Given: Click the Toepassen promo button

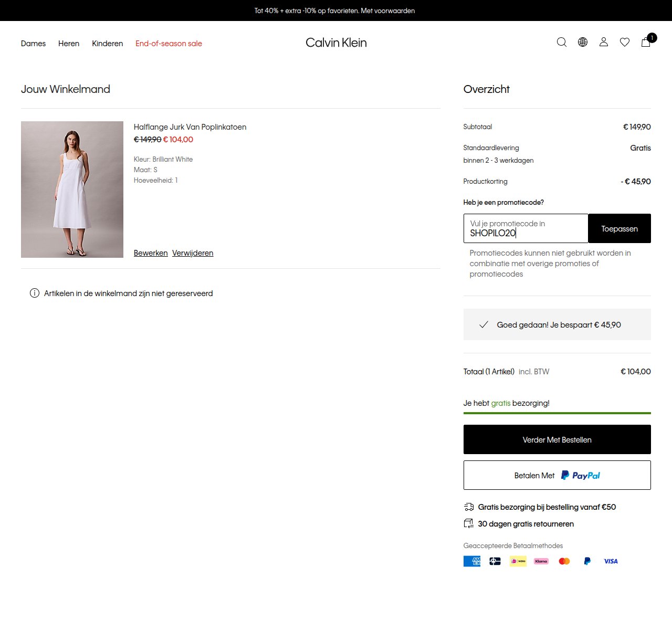Looking at the screenshot, I should click(619, 228).
